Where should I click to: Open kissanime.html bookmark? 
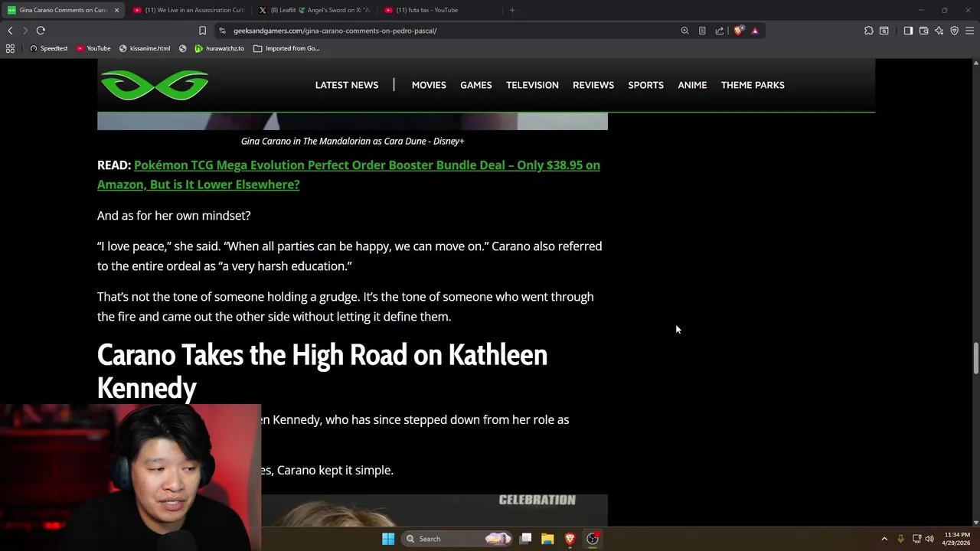pyautogui.click(x=145, y=48)
